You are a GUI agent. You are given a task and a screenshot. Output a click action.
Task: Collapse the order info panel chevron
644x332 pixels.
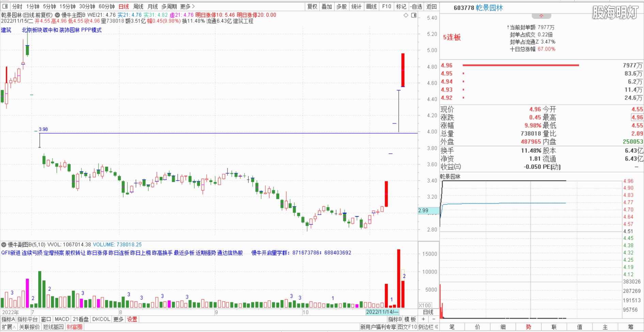tap(541, 16)
